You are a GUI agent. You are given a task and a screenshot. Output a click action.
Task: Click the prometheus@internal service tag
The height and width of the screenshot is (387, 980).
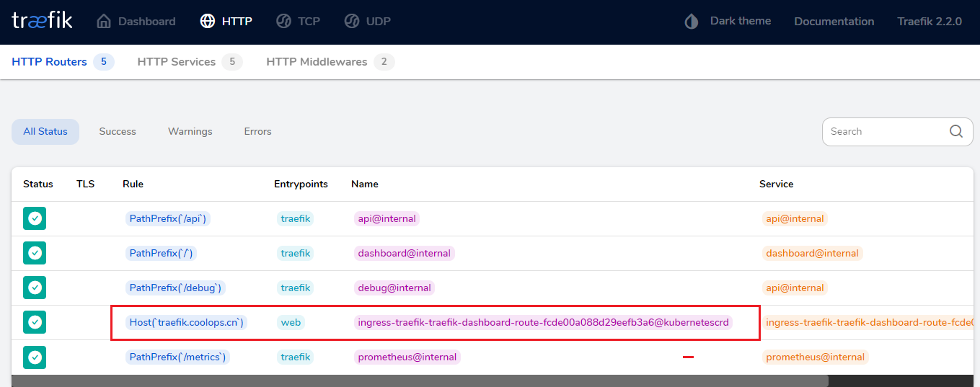[x=815, y=357]
